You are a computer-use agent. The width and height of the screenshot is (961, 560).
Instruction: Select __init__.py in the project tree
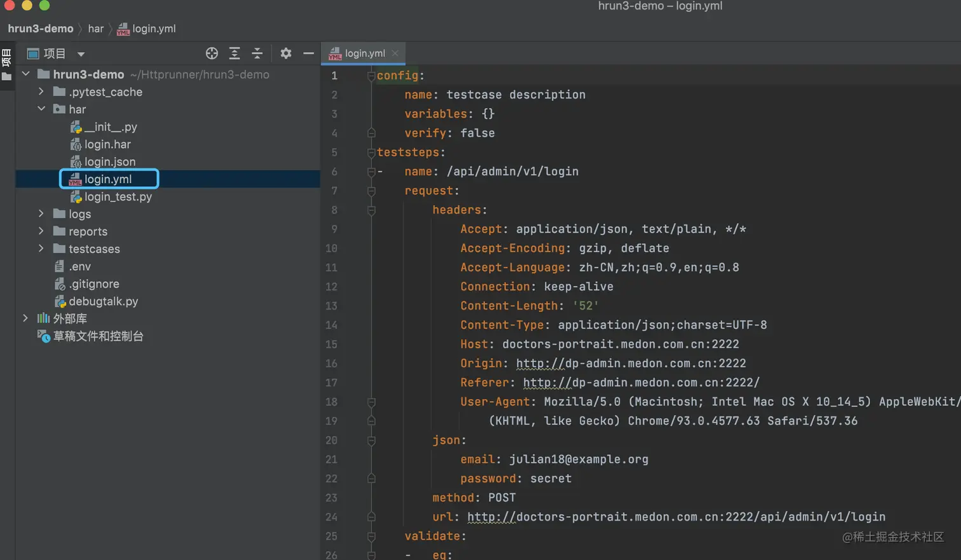(111, 127)
